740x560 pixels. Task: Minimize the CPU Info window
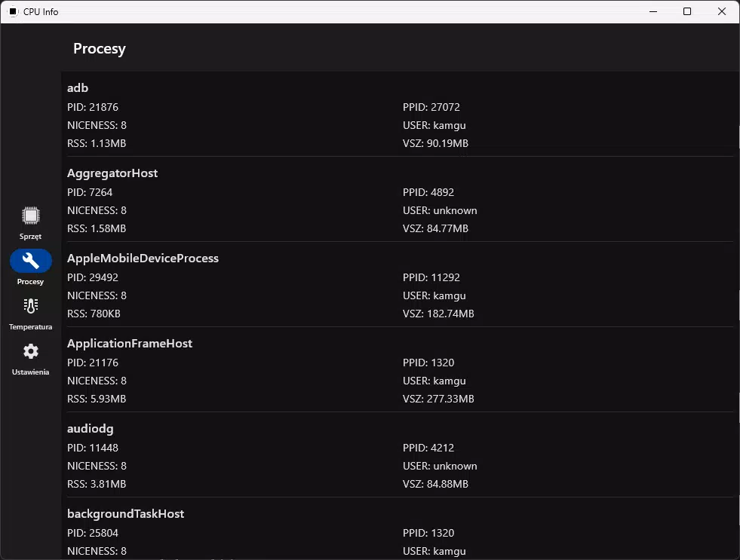653,11
